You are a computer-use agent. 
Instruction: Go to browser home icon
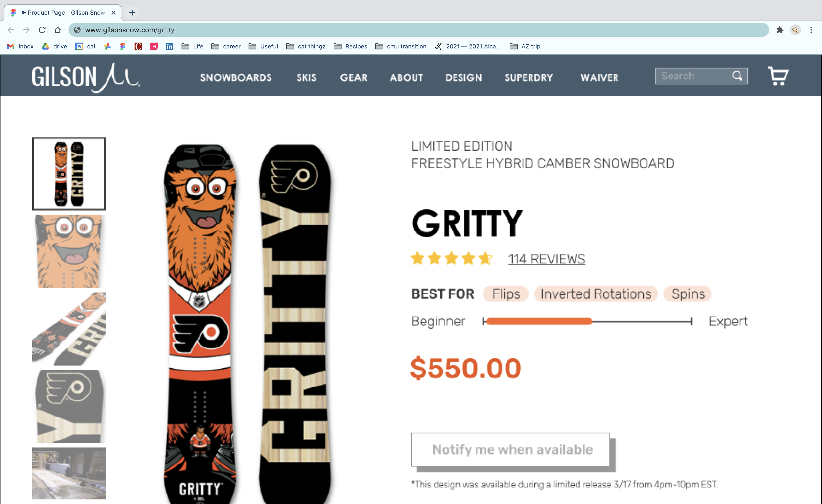click(58, 30)
